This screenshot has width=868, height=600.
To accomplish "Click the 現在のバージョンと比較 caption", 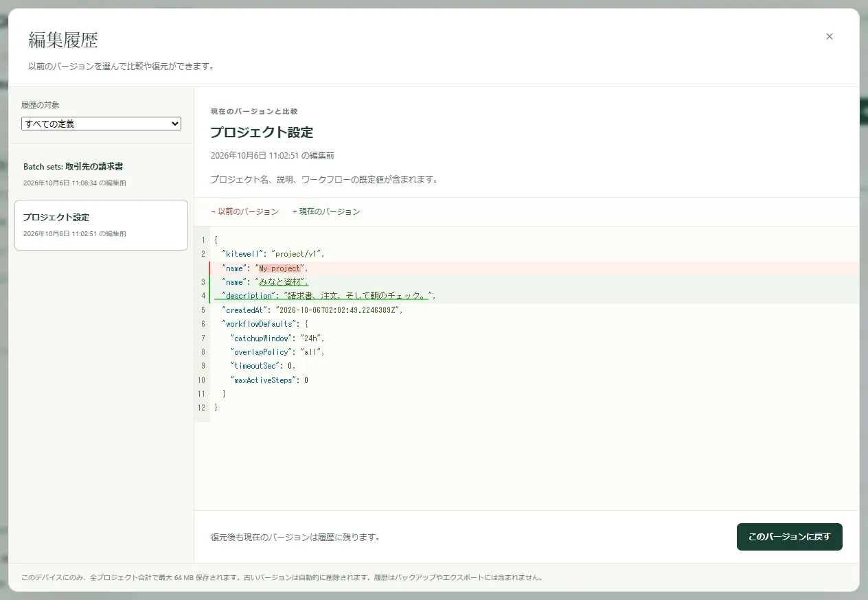I will (x=254, y=111).
